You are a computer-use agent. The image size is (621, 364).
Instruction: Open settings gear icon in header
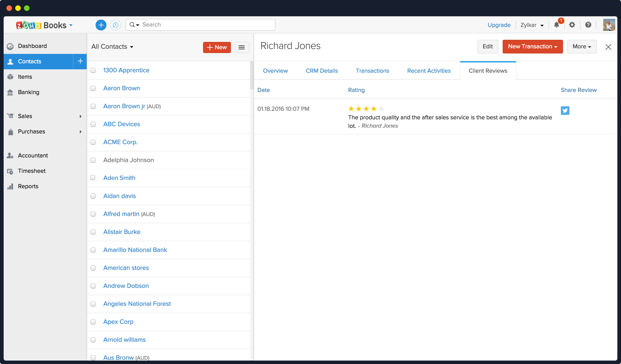tap(572, 25)
